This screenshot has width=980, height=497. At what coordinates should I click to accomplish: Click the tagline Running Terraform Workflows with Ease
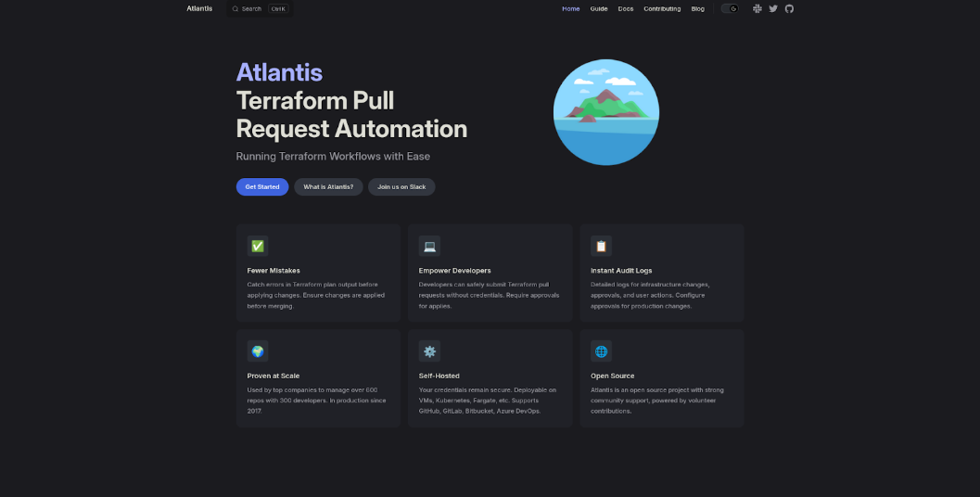tap(333, 157)
